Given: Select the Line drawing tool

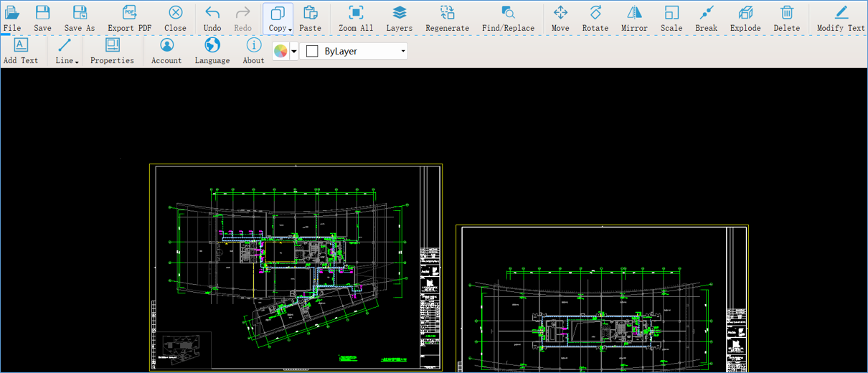Looking at the screenshot, I should (63, 51).
